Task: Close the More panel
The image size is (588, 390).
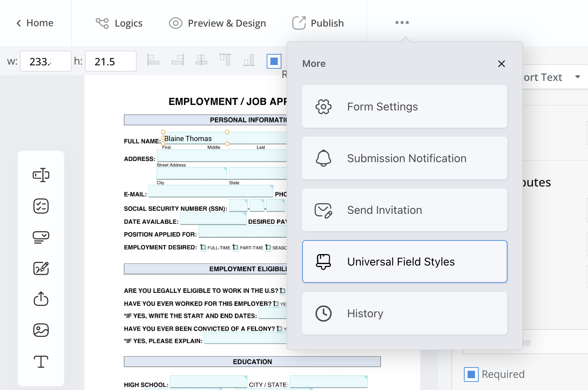Action: (x=501, y=64)
